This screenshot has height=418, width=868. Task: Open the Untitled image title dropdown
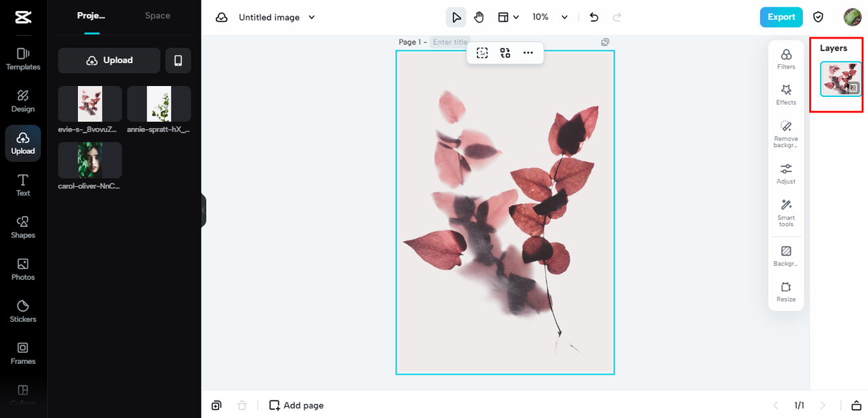coord(277,17)
